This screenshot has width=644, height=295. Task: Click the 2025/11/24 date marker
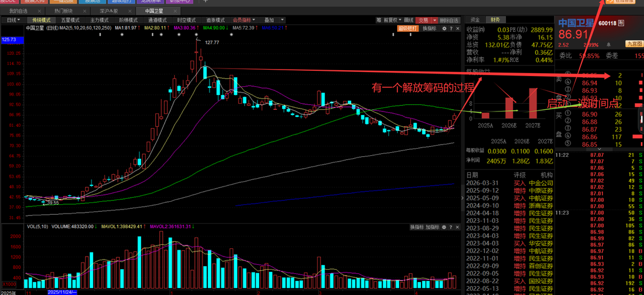[61, 293]
